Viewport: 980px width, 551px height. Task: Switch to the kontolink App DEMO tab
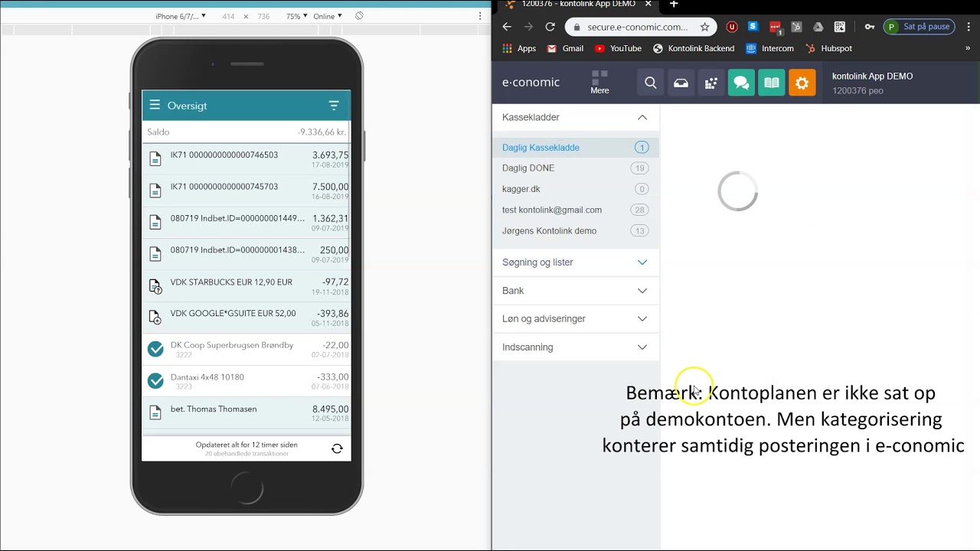[578, 4]
